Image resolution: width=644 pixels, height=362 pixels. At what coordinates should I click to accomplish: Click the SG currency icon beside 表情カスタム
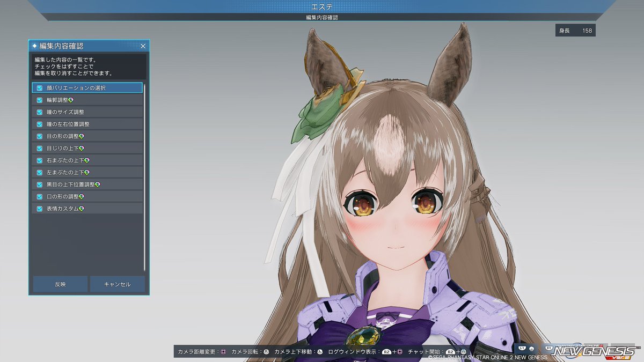82,209
